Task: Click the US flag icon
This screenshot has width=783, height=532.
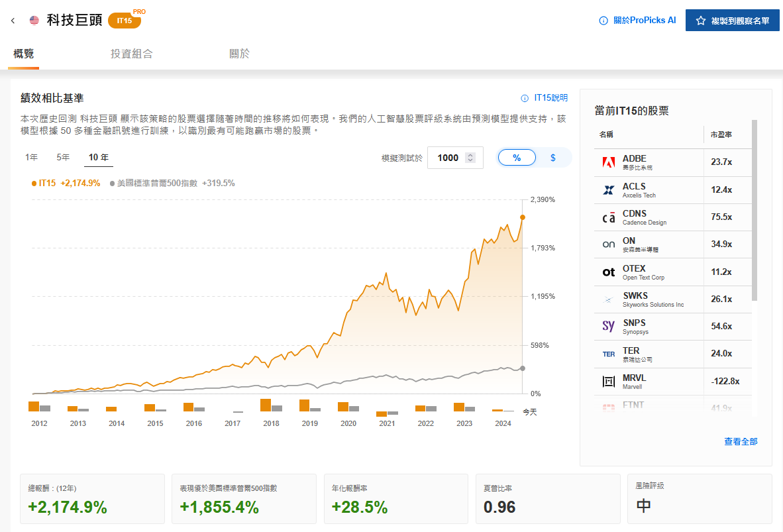Action: (x=34, y=21)
